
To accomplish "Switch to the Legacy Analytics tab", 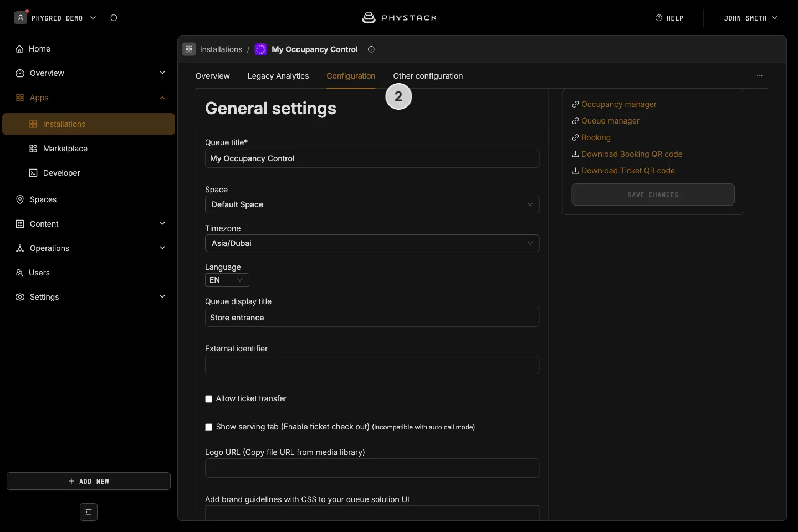I will pyautogui.click(x=278, y=76).
